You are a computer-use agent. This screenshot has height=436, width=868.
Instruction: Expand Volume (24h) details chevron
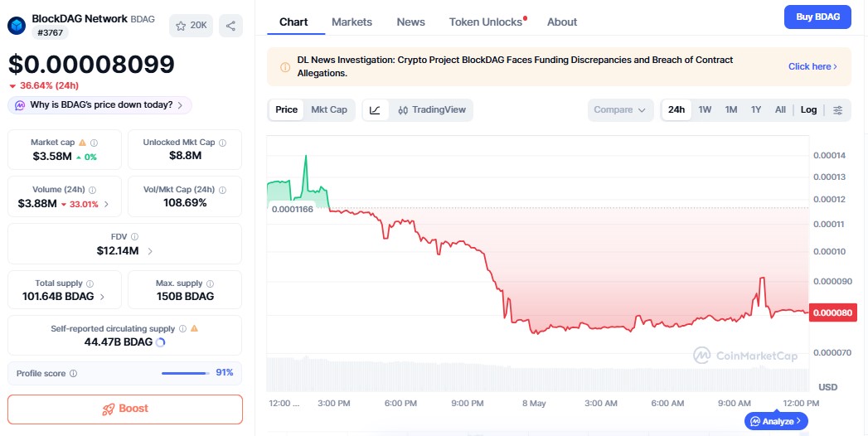pos(106,204)
